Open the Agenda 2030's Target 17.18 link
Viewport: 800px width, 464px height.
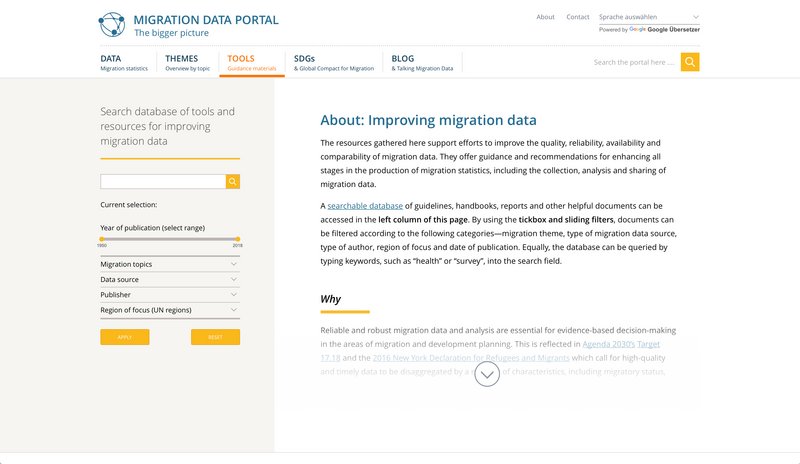(x=621, y=344)
